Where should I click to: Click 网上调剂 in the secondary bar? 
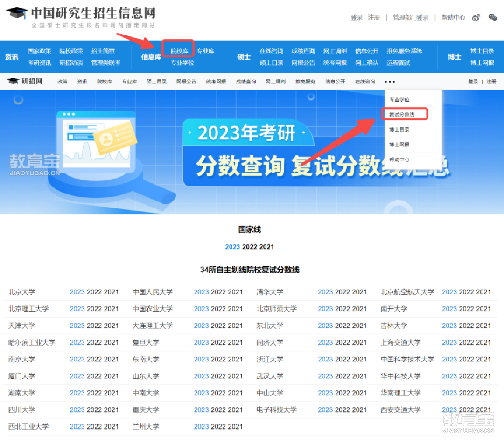coord(275,82)
